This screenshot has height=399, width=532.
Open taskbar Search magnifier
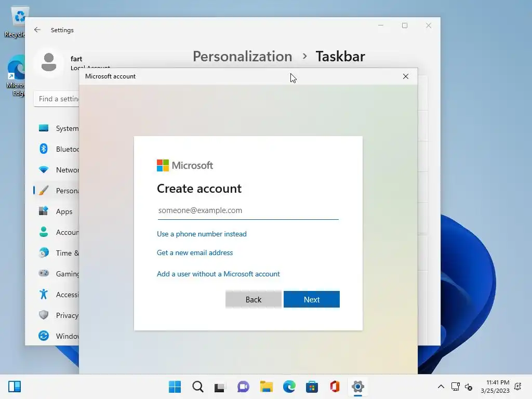pos(198,387)
